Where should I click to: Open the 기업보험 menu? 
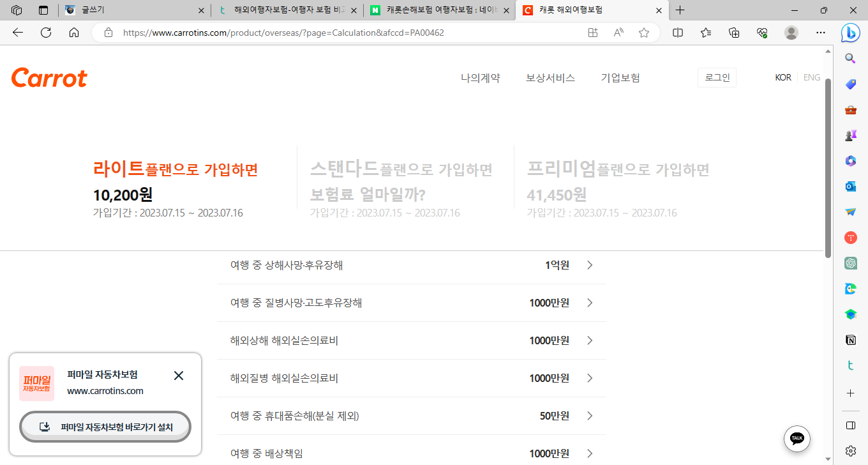point(620,77)
